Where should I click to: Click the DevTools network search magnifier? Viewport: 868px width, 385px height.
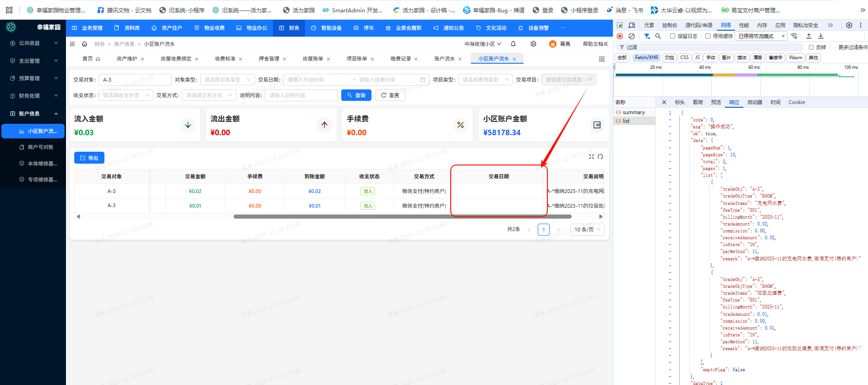(658, 36)
